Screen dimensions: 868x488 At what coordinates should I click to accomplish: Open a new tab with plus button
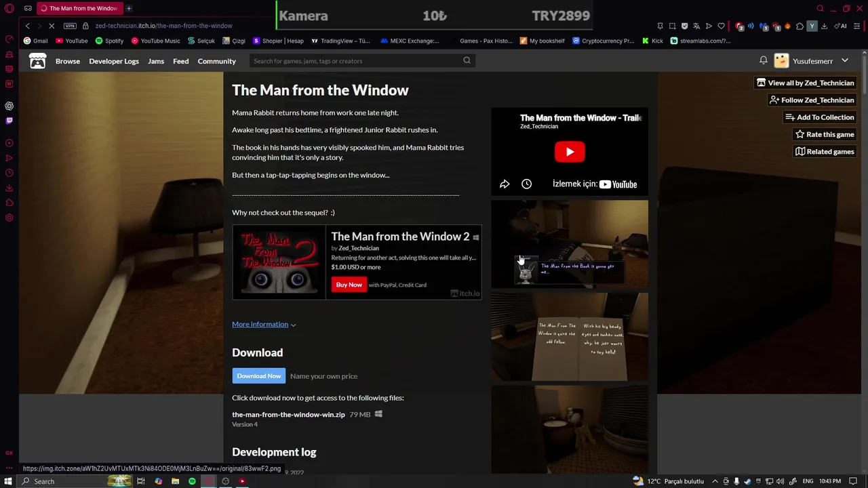point(129,8)
